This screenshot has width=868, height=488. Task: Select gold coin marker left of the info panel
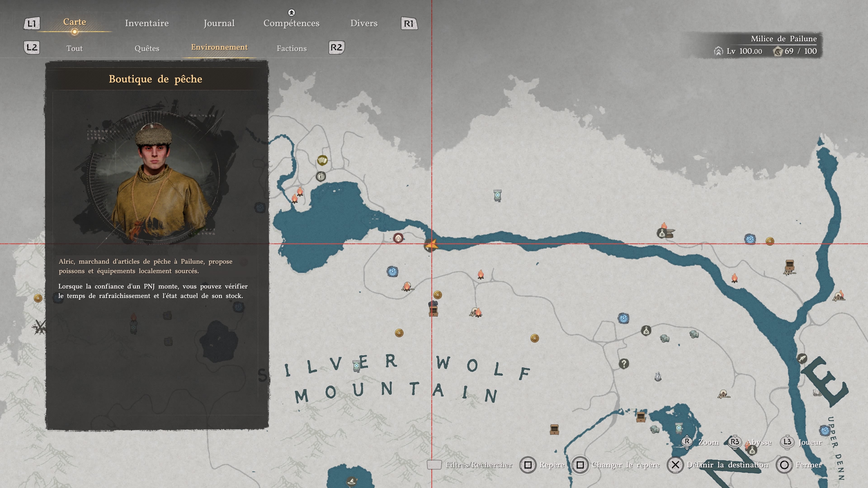tap(38, 298)
